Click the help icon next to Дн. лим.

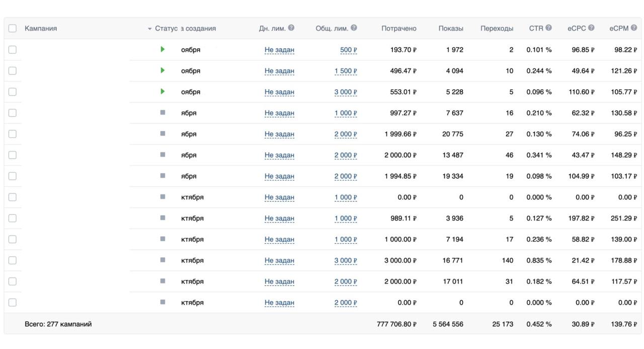[x=291, y=28]
